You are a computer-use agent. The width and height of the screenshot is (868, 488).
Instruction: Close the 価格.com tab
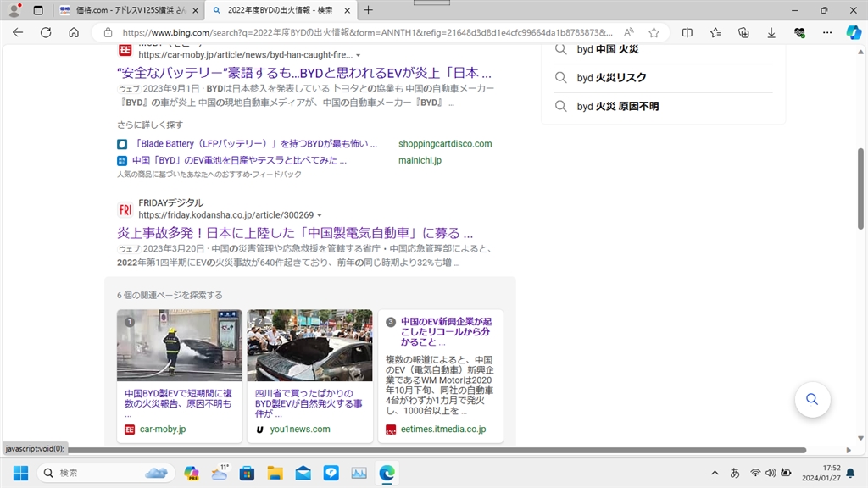[x=195, y=10]
